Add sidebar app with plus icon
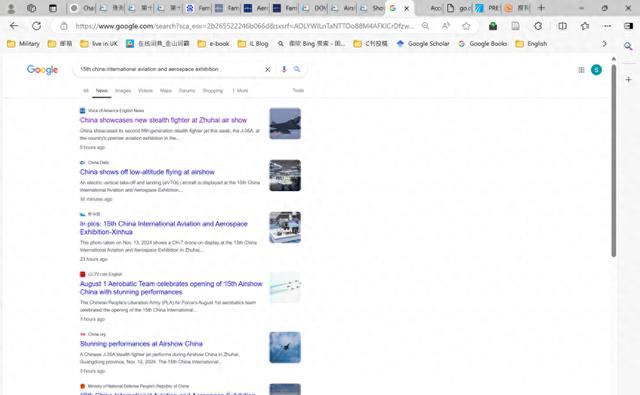The image size is (640, 395). pyautogui.click(x=629, y=79)
